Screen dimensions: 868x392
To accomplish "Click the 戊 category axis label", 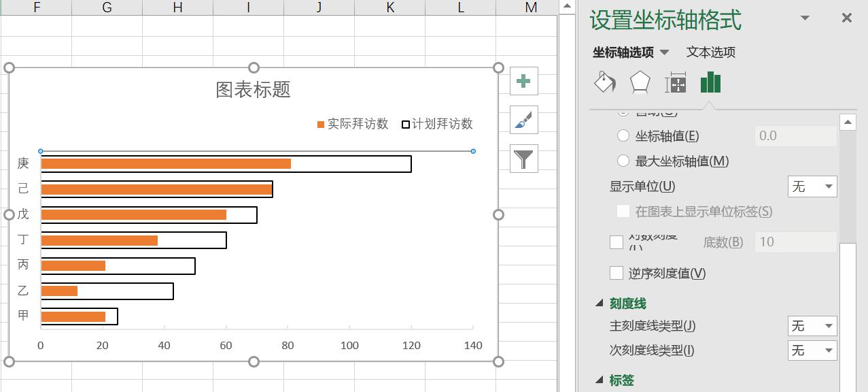I will [23, 214].
